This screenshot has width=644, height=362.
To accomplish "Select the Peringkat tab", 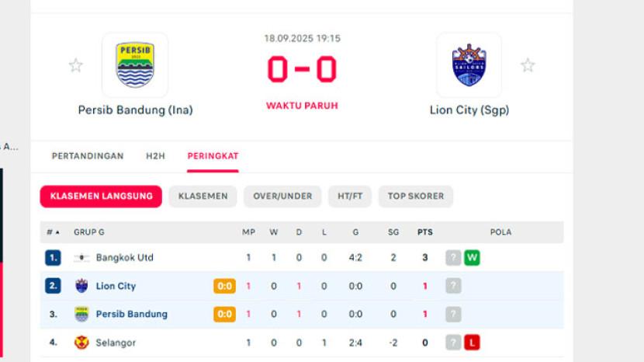I will (213, 156).
